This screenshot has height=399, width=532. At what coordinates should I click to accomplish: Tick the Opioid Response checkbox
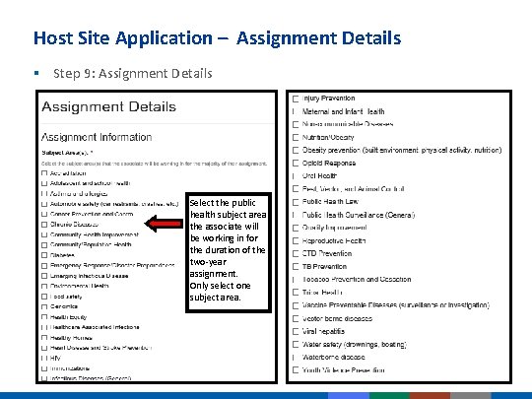pyautogui.click(x=296, y=164)
